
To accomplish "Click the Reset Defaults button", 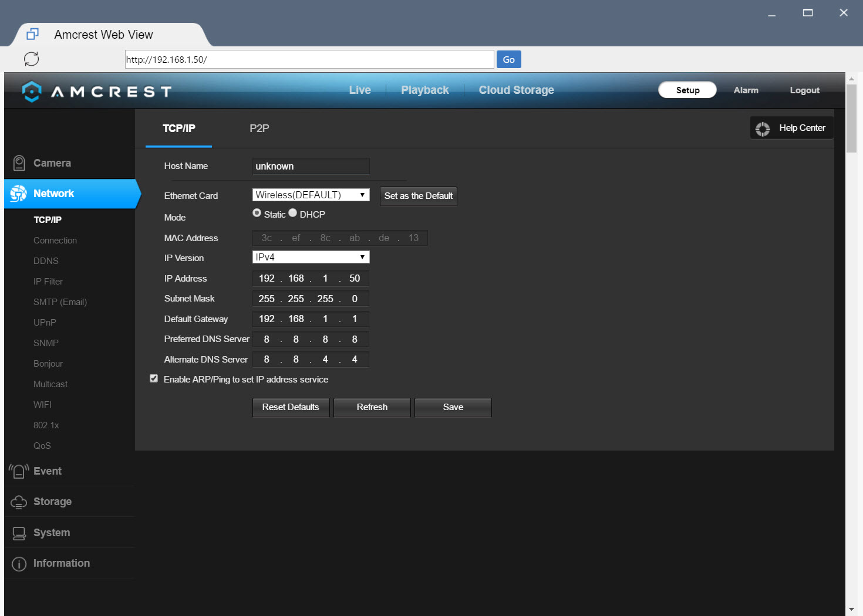I will pos(291,407).
